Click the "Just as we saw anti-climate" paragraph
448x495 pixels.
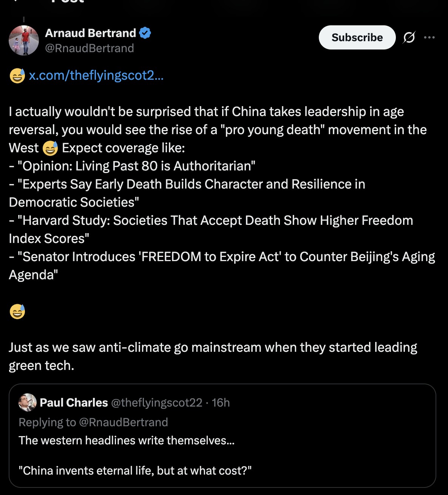point(213,348)
